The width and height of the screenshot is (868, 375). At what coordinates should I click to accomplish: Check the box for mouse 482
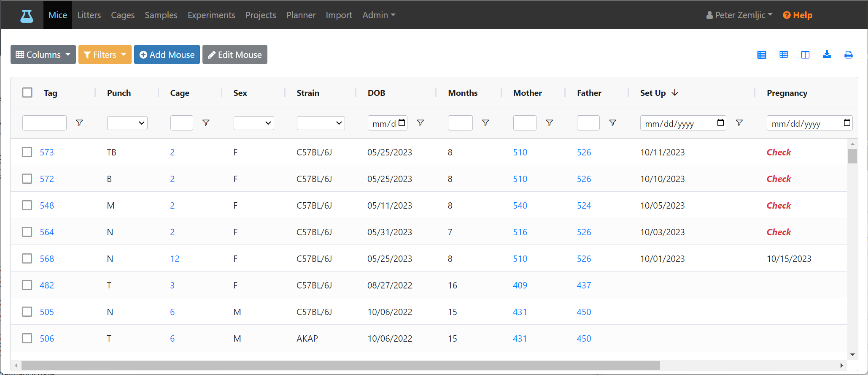[x=27, y=285]
